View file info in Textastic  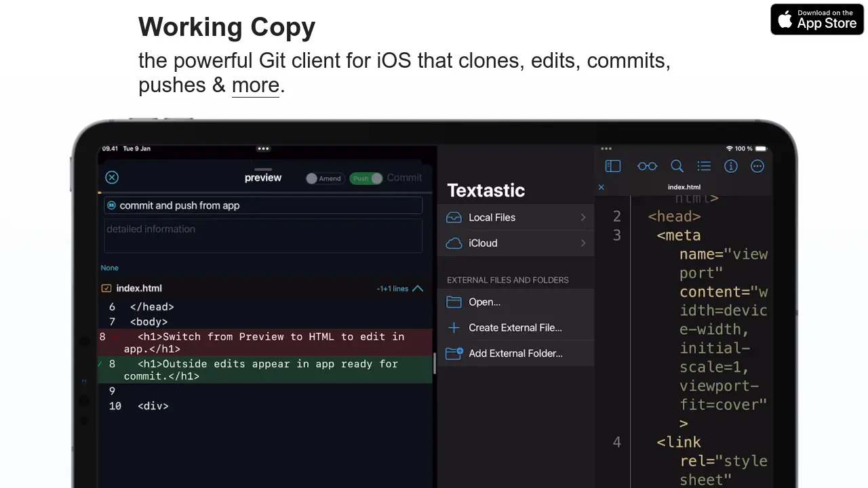(730, 166)
